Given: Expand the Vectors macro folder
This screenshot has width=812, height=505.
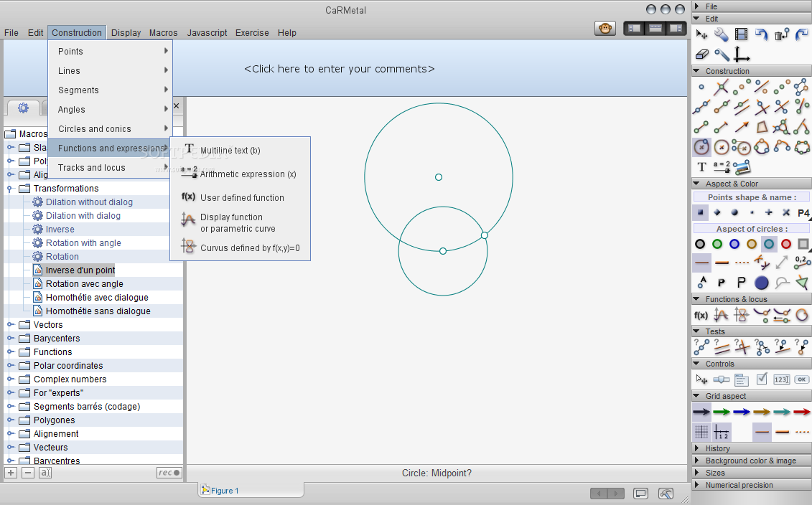Looking at the screenshot, I should 10,324.
